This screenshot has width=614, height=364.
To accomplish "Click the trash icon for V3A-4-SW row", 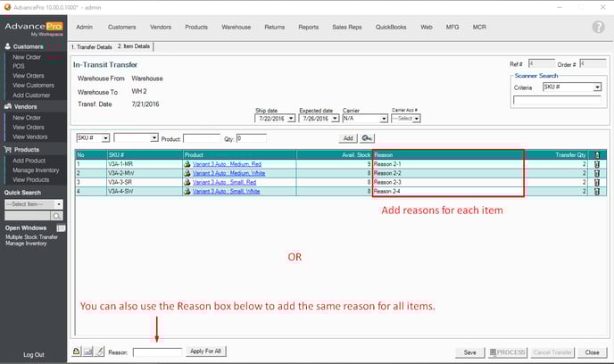I will pos(597,191).
